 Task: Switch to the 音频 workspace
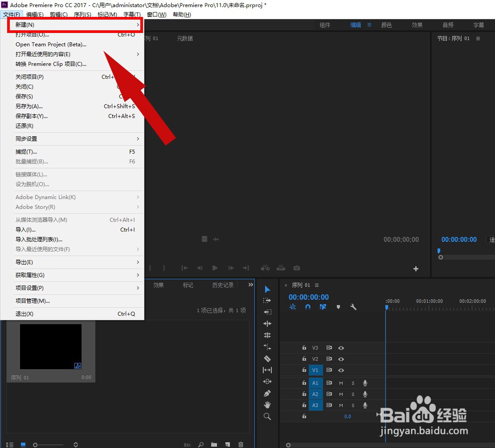(x=448, y=25)
